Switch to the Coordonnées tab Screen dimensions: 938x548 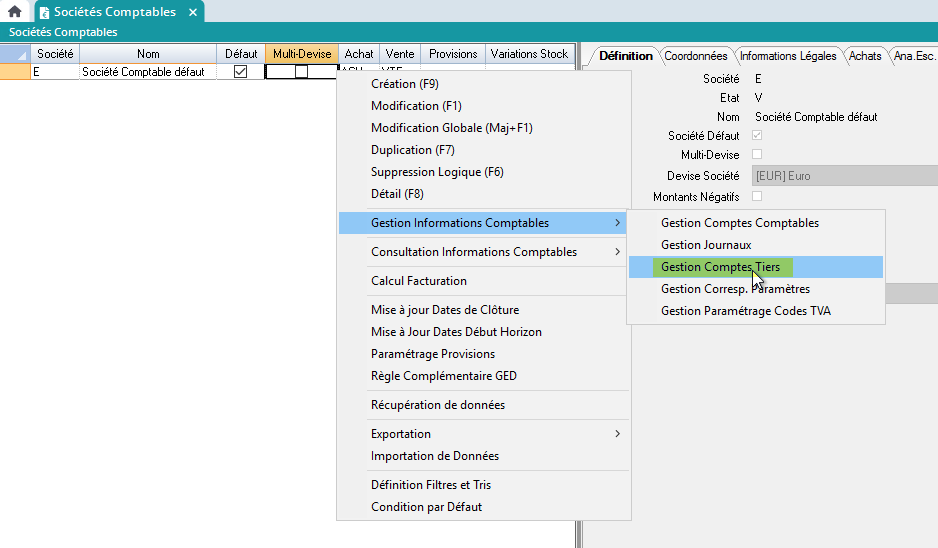(696, 56)
